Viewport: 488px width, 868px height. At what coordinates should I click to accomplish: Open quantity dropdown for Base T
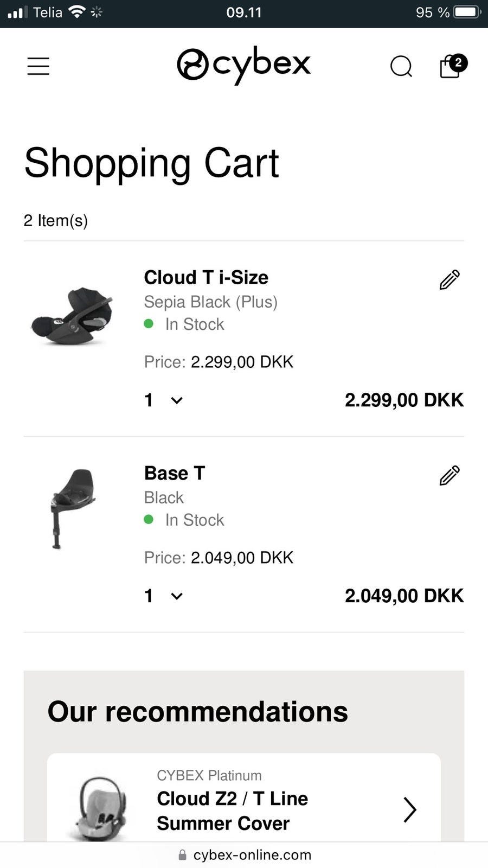click(164, 596)
